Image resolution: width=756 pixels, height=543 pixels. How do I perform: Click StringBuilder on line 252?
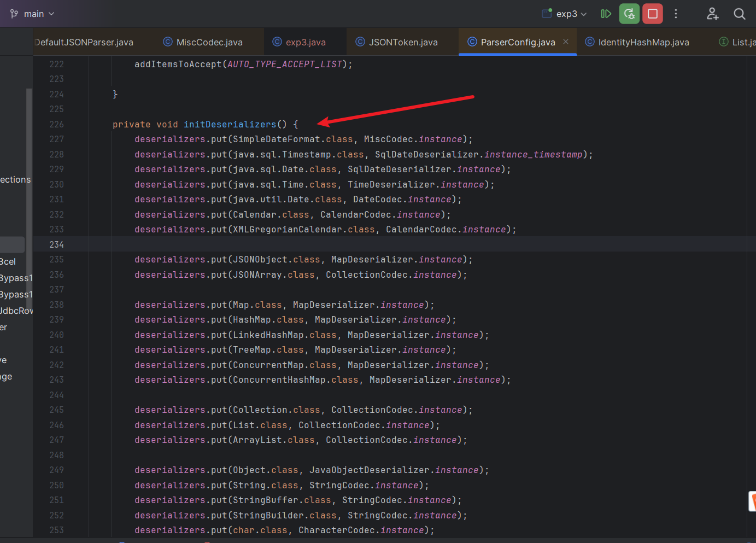[268, 516]
